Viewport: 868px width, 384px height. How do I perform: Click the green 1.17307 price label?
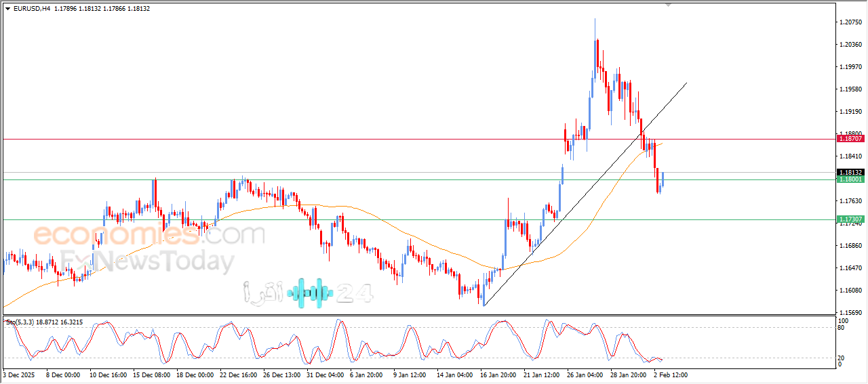850,219
